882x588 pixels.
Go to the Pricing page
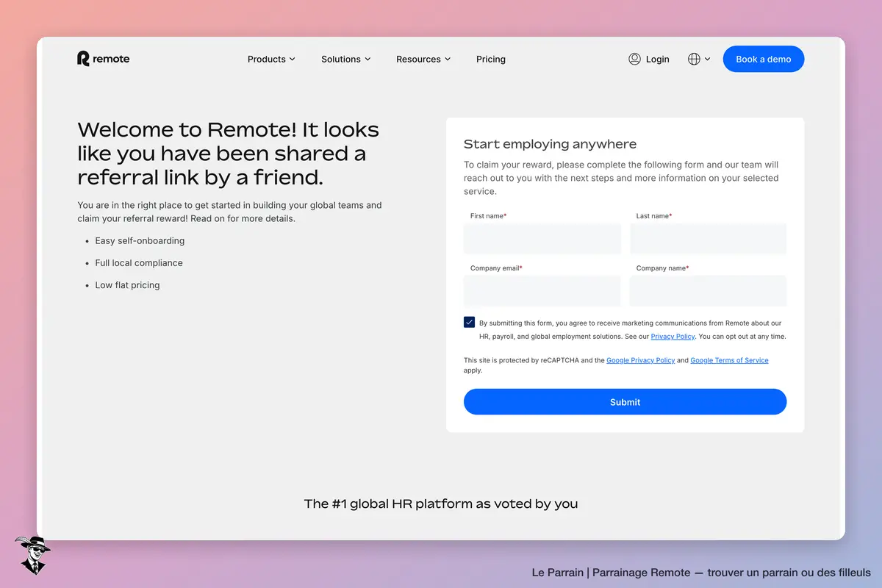click(491, 59)
